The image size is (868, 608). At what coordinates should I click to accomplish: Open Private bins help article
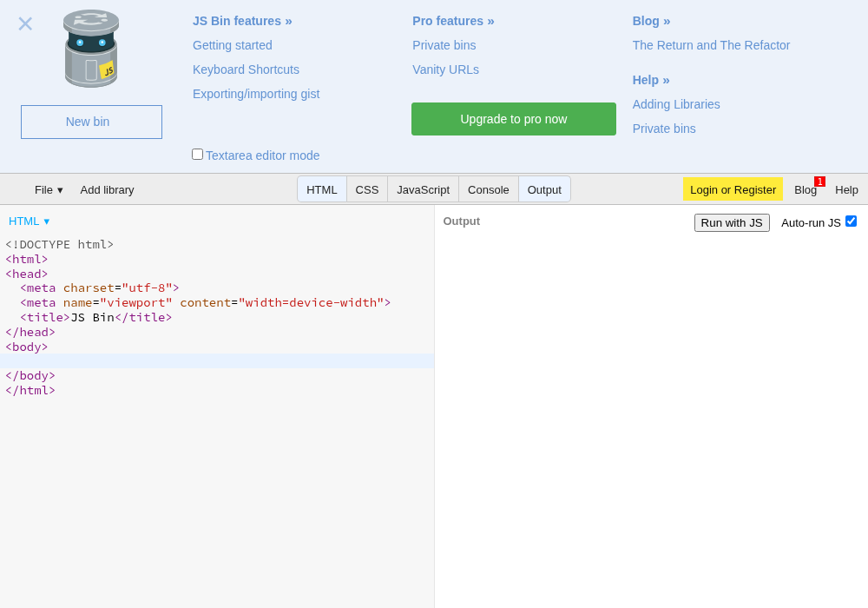pos(664,129)
